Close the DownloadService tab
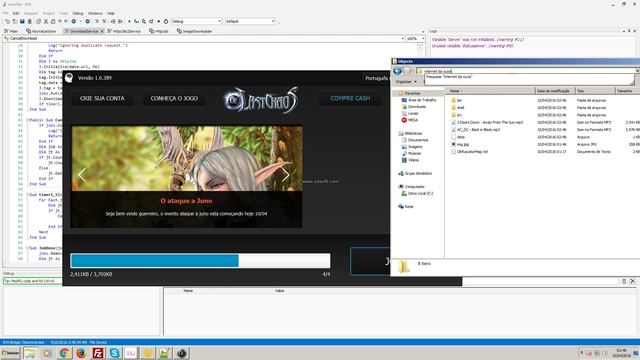Image resolution: width=640 pixels, height=360 pixels. 102,31
